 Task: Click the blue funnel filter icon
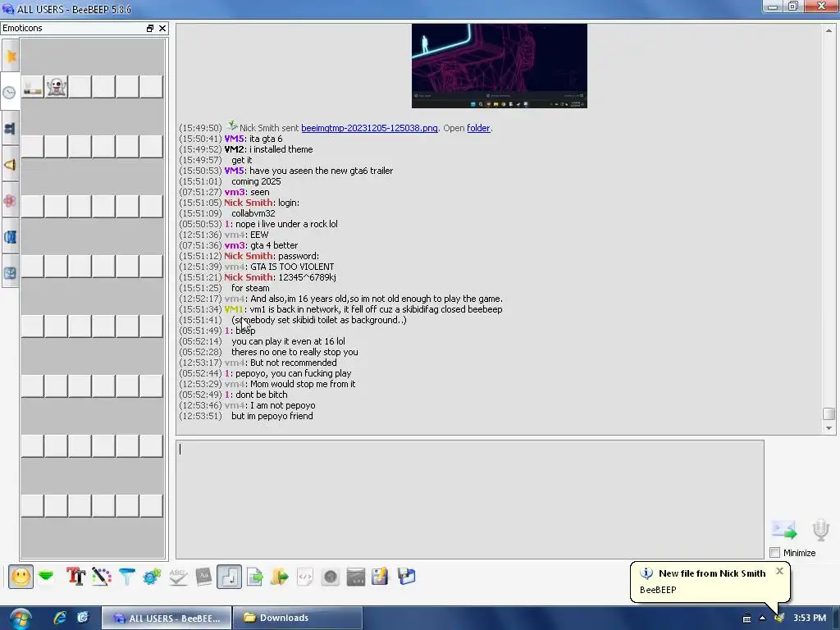pyautogui.click(x=127, y=577)
